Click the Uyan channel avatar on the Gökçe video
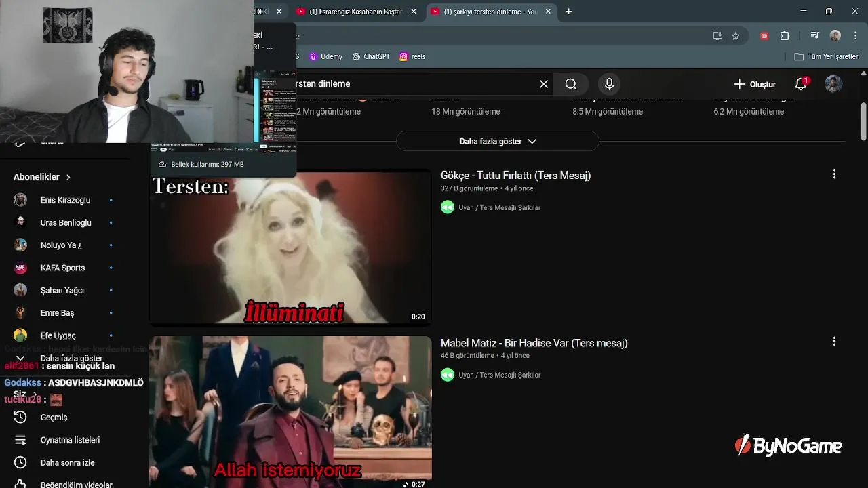Viewport: 868px width, 488px height. (x=448, y=207)
